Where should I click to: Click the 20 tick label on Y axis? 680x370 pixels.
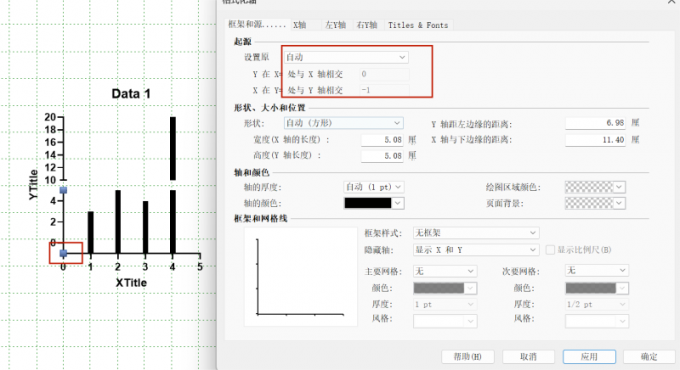tap(50, 117)
